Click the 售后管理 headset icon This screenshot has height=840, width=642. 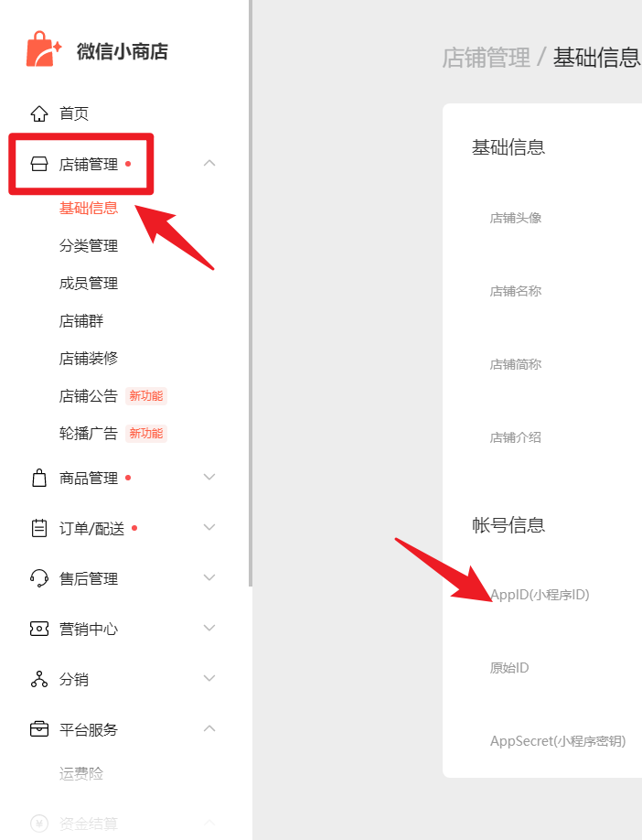click(x=39, y=578)
